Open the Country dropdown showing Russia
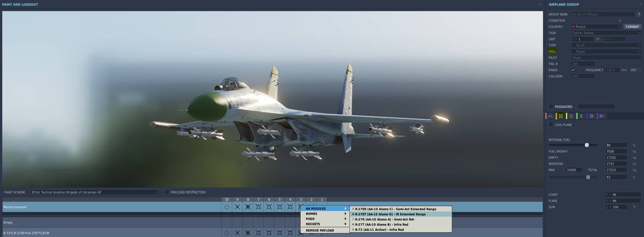Viewport: 644px width, 237px height. click(596, 27)
